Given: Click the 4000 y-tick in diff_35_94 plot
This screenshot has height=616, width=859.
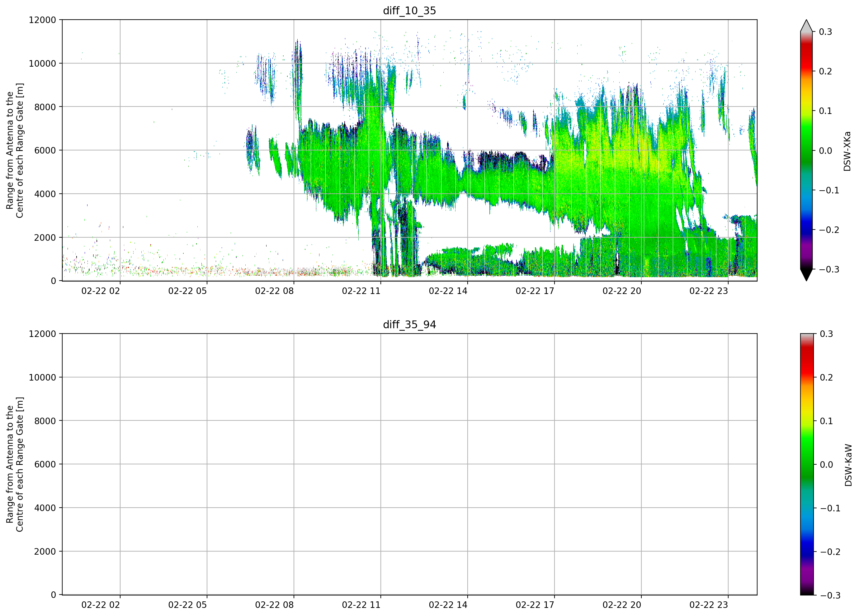Looking at the screenshot, I should point(45,508).
